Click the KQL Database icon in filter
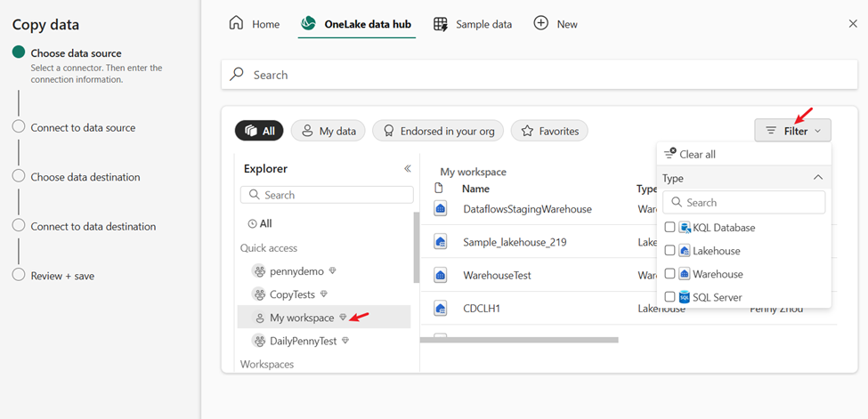This screenshot has height=419, width=868. coord(685,228)
